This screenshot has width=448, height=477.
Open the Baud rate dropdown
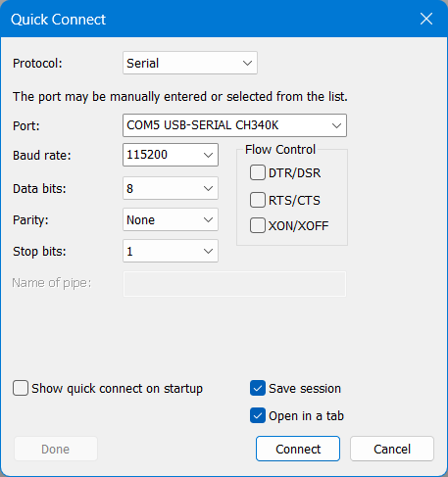click(171, 155)
